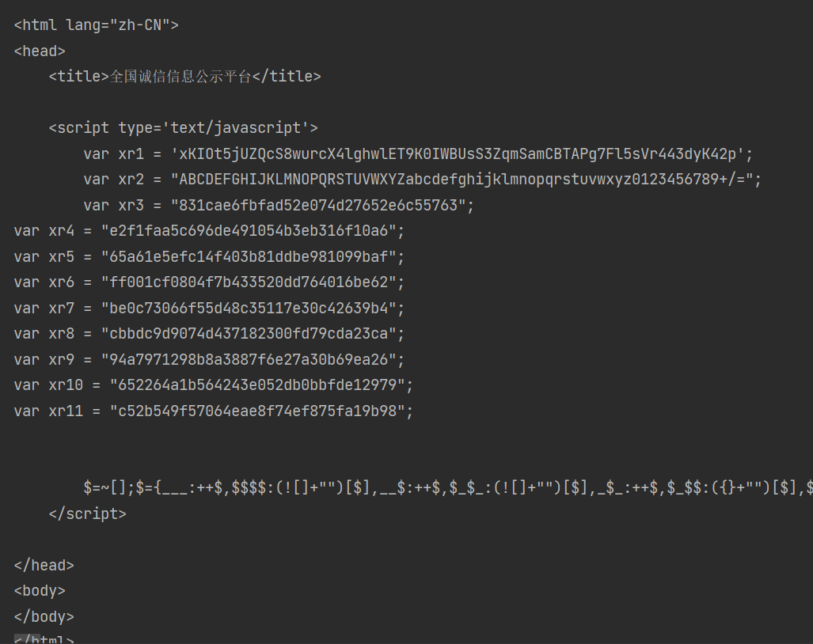
Task: Click the xr9 variable declaration line
Action: [209, 359]
